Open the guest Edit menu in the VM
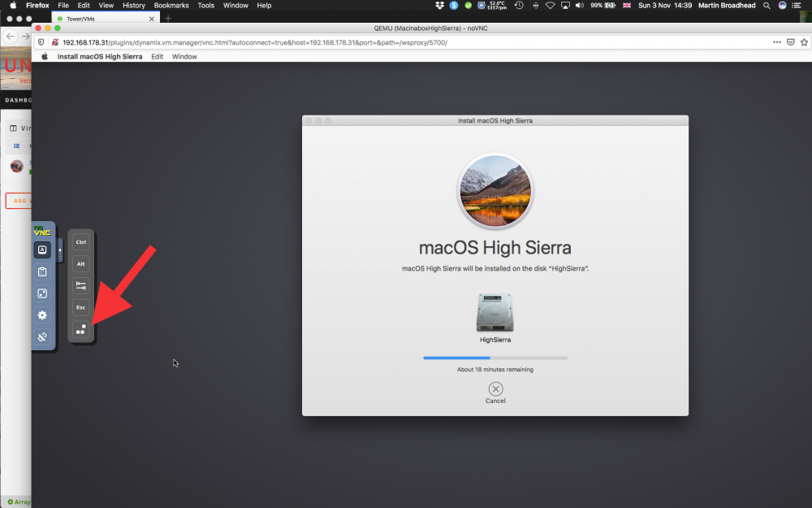This screenshot has width=812, height=508. (158, 57)
